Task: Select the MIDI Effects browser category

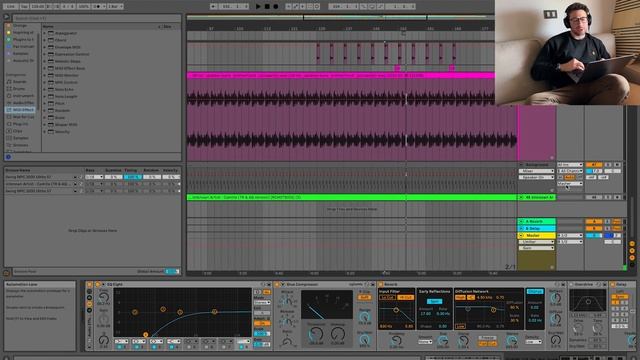Action: (20, 110)
